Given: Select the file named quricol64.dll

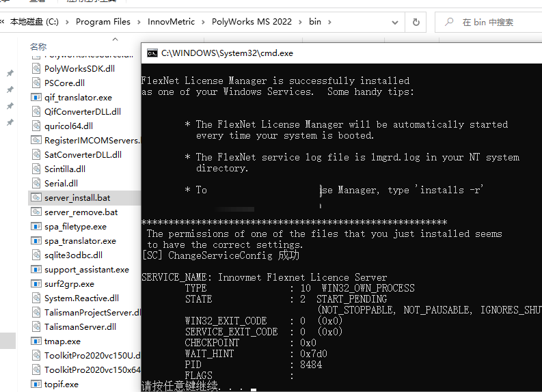Looking at the screenshot, I should (x=68, y=126).
